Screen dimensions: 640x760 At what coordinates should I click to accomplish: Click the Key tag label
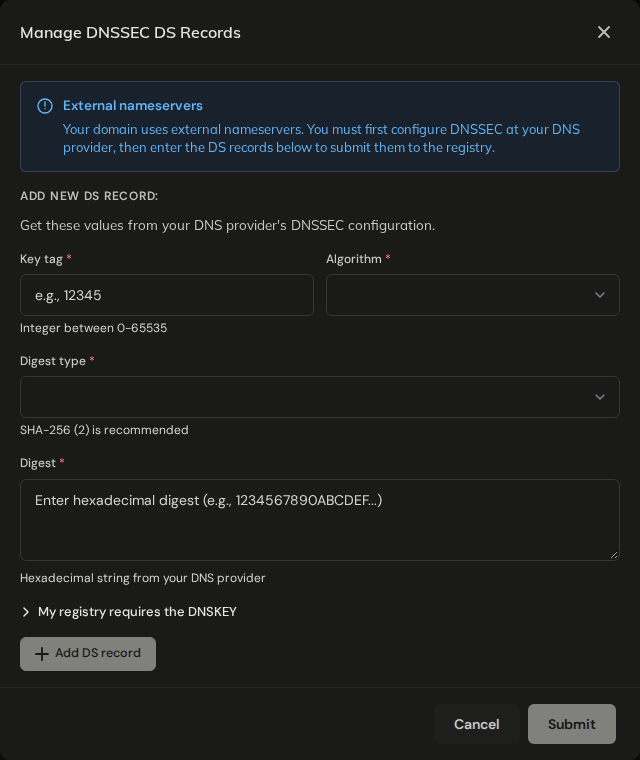coord(41,259)
